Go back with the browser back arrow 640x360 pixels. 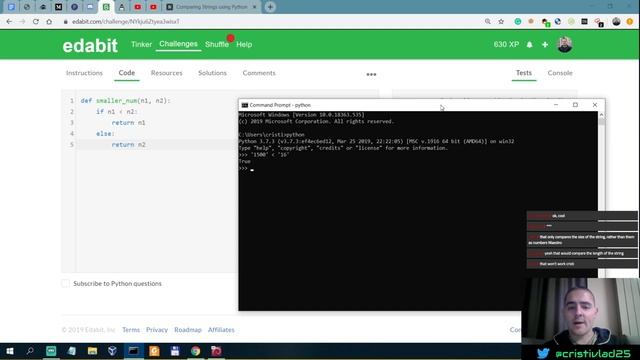[x=9, y=22]
